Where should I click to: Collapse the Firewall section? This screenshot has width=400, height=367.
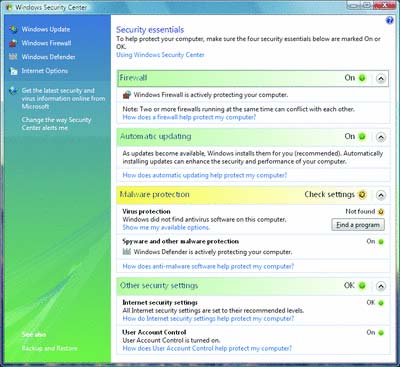pyautogui.click(x=381, y=78)
